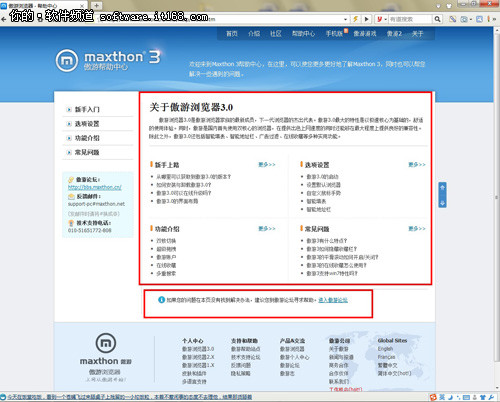The width and height of the screenshot is (500, 402).
Task: Open 在线收藏 feature article
Action: pyautogui.click(x=166, y=265)
